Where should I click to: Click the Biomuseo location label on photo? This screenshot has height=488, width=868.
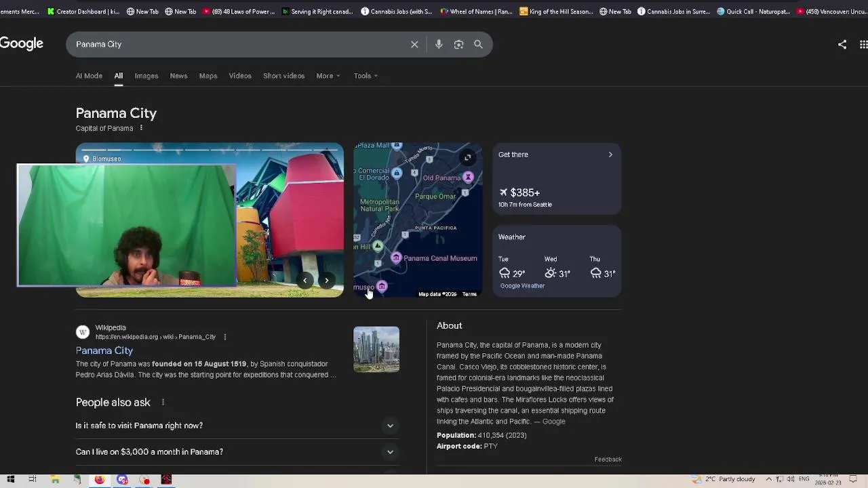[102, 159]
